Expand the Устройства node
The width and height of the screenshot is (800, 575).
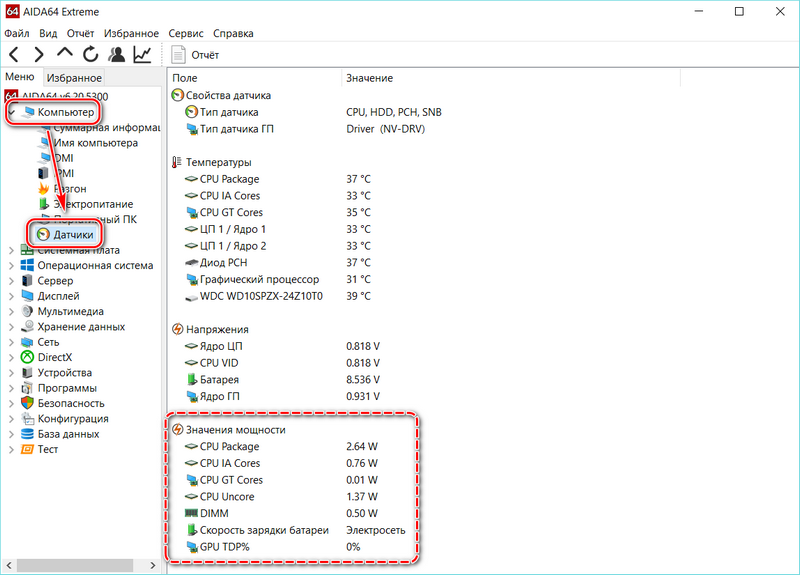point(11,372)
